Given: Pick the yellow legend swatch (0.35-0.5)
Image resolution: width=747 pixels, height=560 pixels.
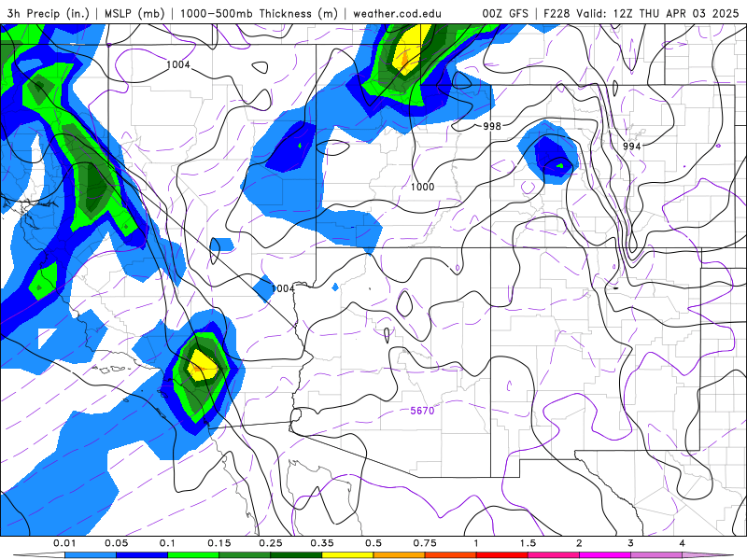Looking at the screenshot, I should (x=347, y=555).
